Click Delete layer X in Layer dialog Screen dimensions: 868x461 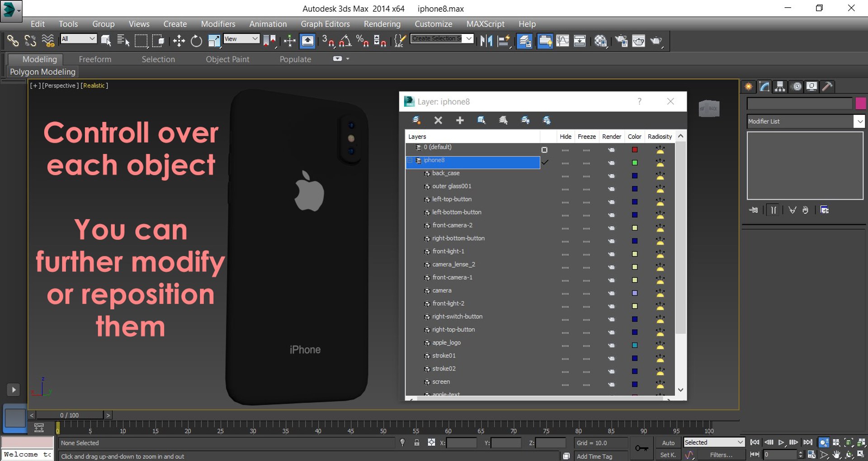[438, 120]
